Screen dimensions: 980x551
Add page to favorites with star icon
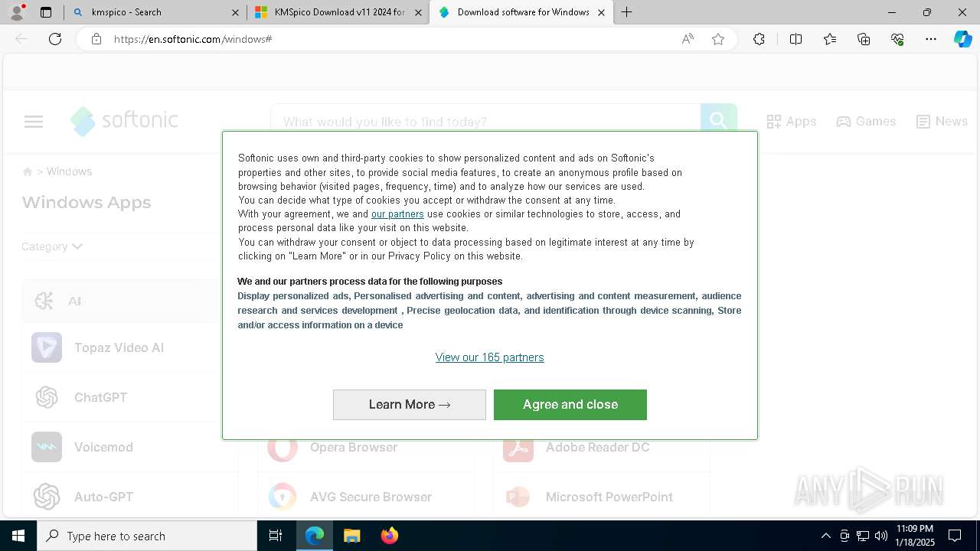718,39
